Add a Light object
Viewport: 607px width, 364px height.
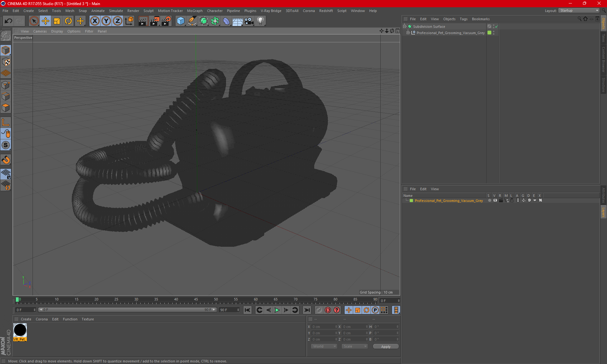coord(260,21)
